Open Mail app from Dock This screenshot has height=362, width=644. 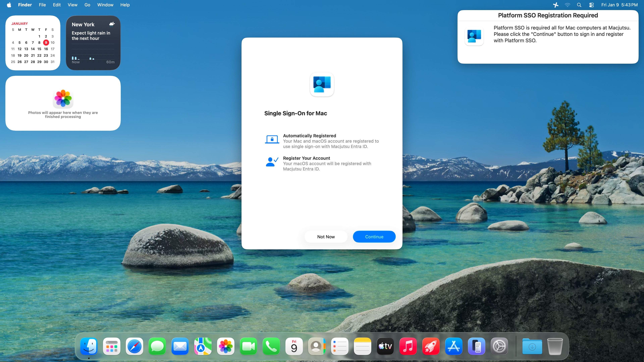(x=180, y=346)
